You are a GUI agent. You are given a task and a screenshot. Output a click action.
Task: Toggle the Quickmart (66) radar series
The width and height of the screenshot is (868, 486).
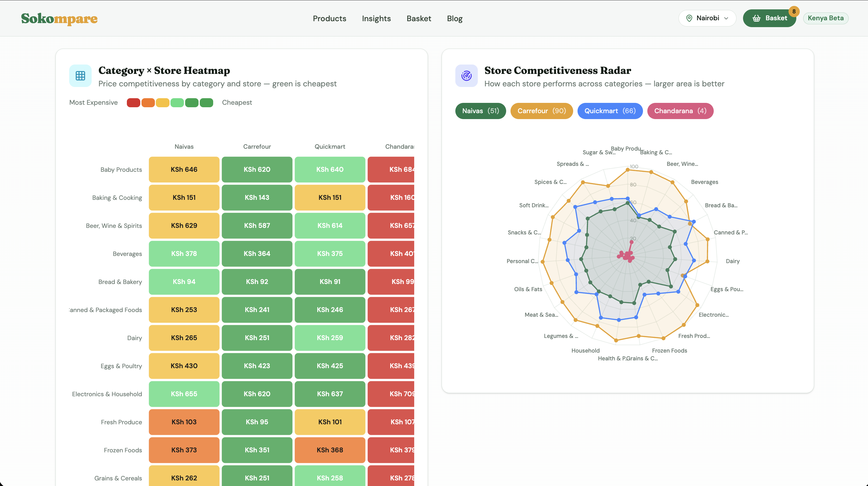[x=610, y=111]
